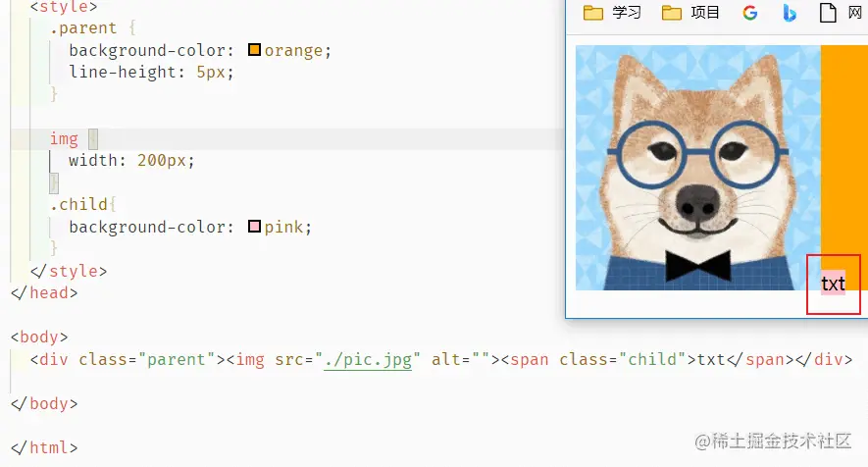
Task: Click the orange parent background area
Action: coord(844,149)
